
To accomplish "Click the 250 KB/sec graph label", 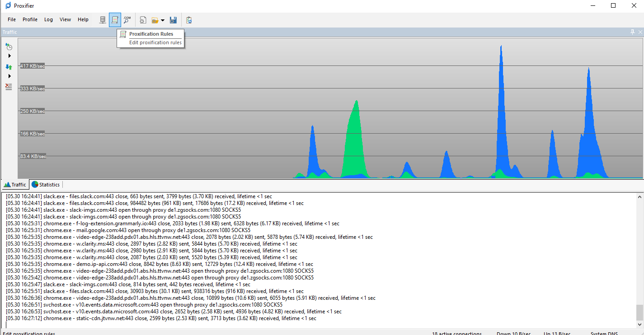I will pos(32,111).
